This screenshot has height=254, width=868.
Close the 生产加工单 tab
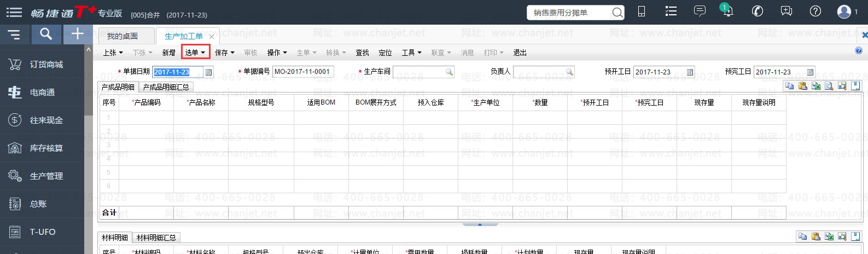[212, 37]
